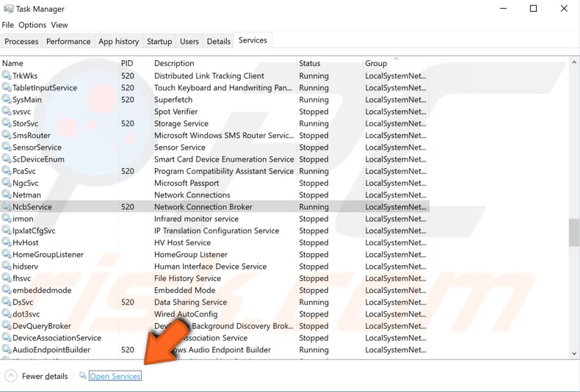Sort by Description column header
This screenshot has width=580, height=392.
pos(224,63)
